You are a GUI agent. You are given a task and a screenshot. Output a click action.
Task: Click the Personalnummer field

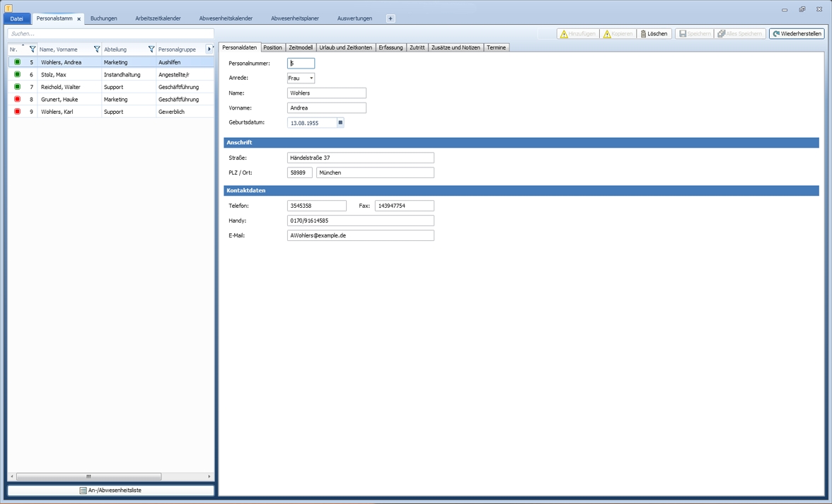pyautogui.click(x=301, y=63)
